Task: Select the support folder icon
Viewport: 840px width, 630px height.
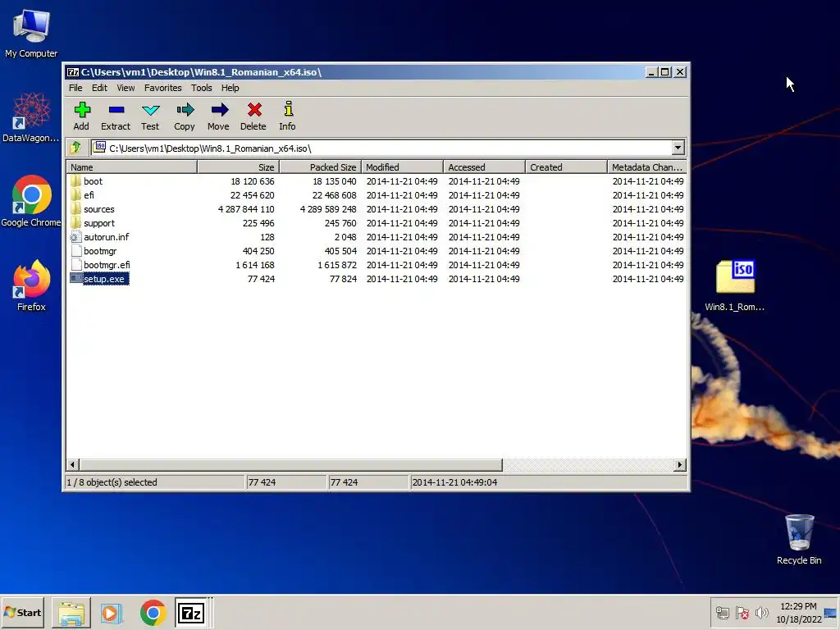Action: tap(75, 223)
